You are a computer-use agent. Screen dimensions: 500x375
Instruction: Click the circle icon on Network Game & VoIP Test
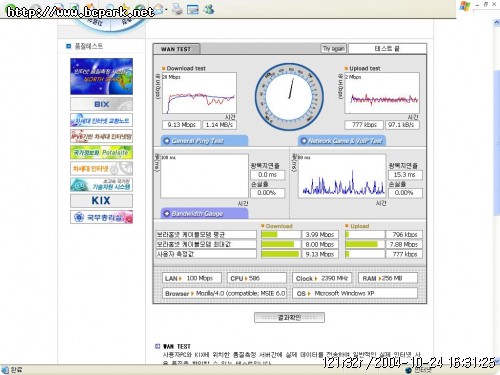[x=304, y=141]
